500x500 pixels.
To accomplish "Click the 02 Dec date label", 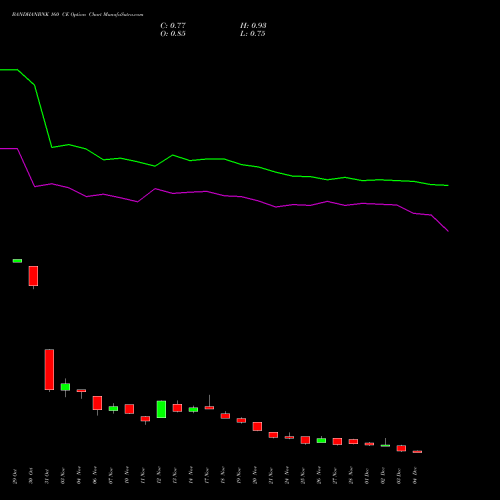I will pyautogui.click(x=383, y=475).
